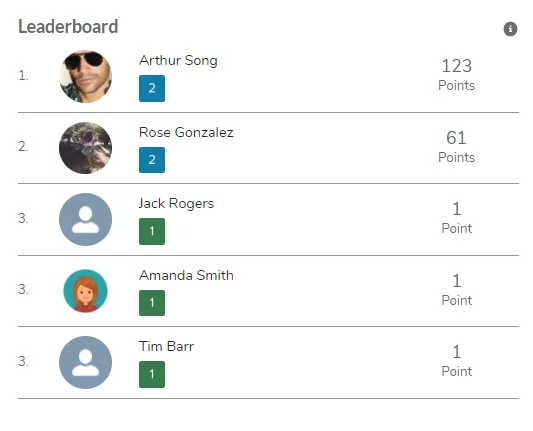Open the Arthur Song name link
Image resolution: width=533 pixels, height=431 pixels.
178,61
